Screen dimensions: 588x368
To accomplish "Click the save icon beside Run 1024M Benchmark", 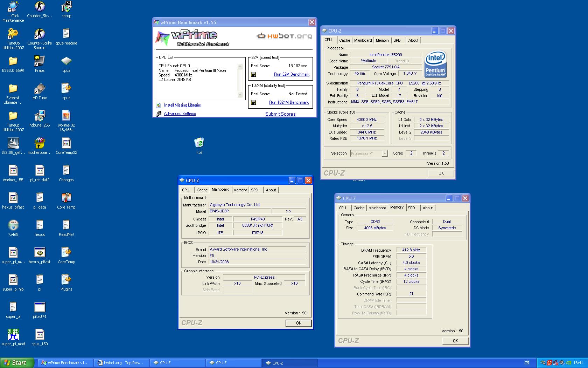I will pos(253,102).
